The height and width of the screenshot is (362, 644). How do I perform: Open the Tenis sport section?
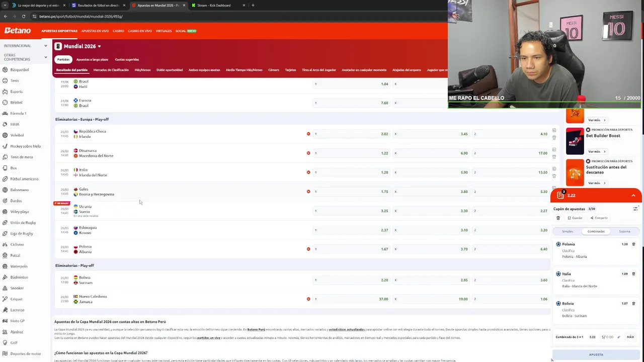(15, 81)
